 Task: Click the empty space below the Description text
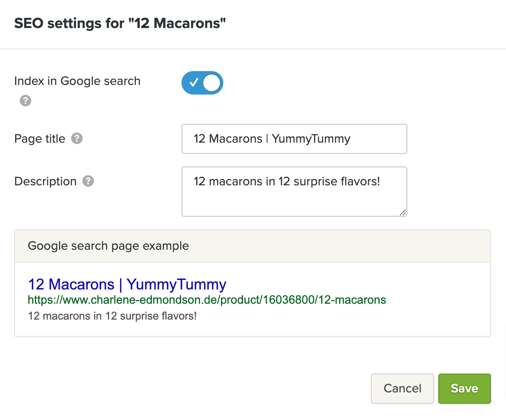[x=289, y=203]
